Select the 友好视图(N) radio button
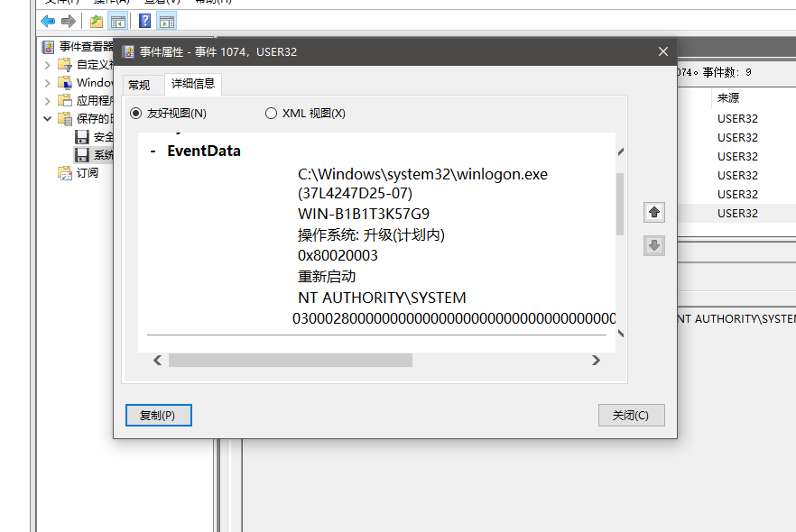The width and height of the screenshot is (796, 532). [136, 114]
